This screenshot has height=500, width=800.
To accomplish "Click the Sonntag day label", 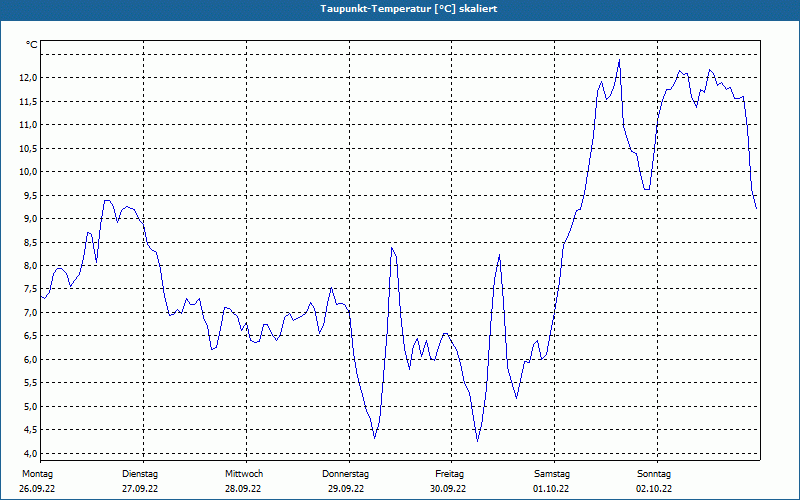I will point(654,474).
